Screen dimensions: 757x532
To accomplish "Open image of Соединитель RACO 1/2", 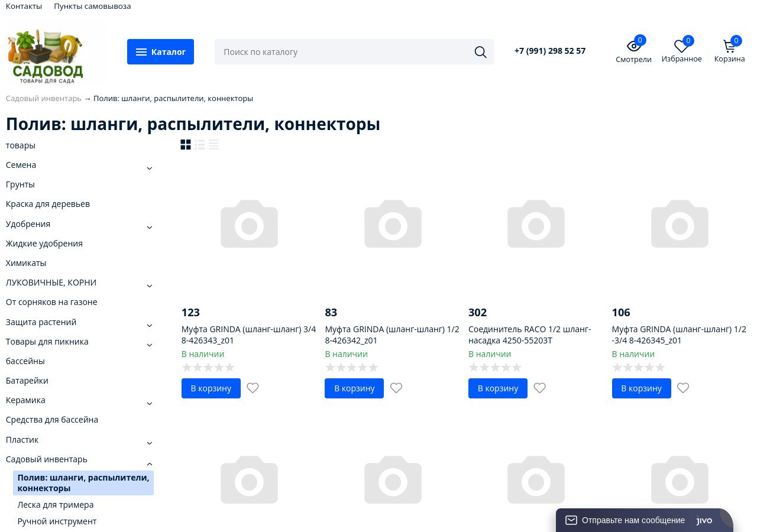I will pyautogui.click(x=536, y=224).
